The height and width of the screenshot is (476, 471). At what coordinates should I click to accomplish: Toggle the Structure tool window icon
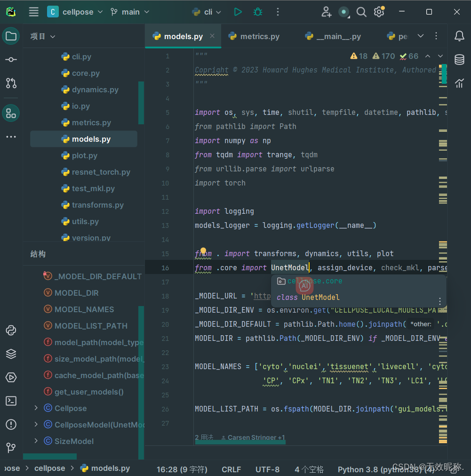(x=11, y=113)
